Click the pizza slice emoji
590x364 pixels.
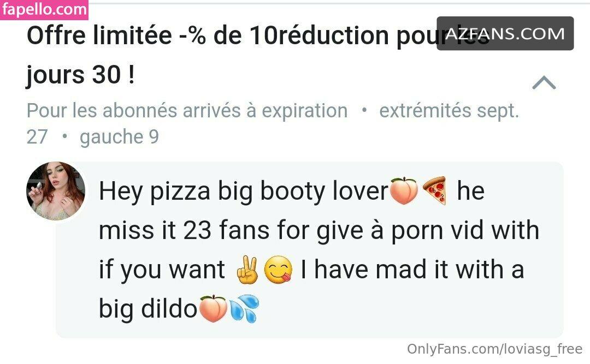click(435, 190)
